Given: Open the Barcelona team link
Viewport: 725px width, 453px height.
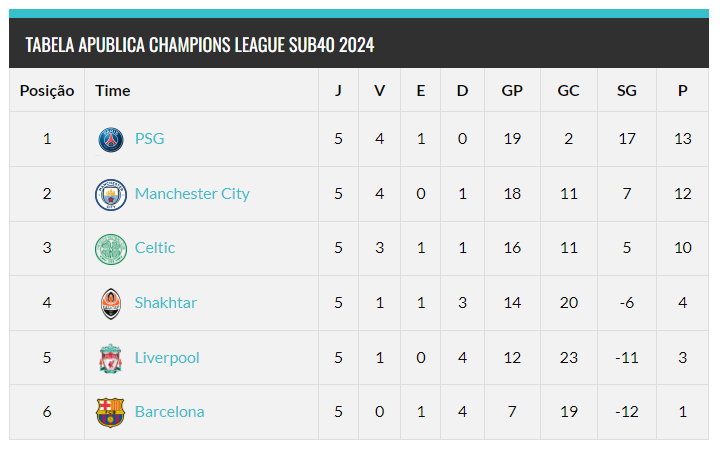Looking at the screenshot, I should (x=169, y=412).
